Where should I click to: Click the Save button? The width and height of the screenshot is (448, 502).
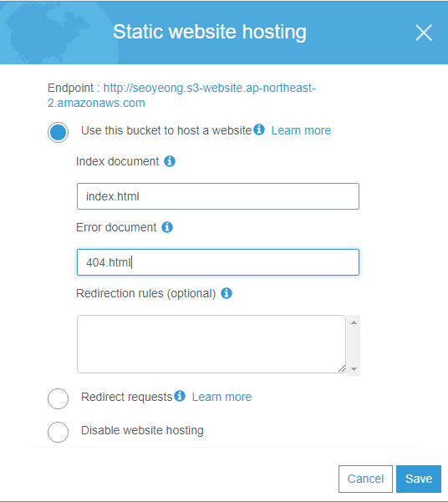click(419, 479)
